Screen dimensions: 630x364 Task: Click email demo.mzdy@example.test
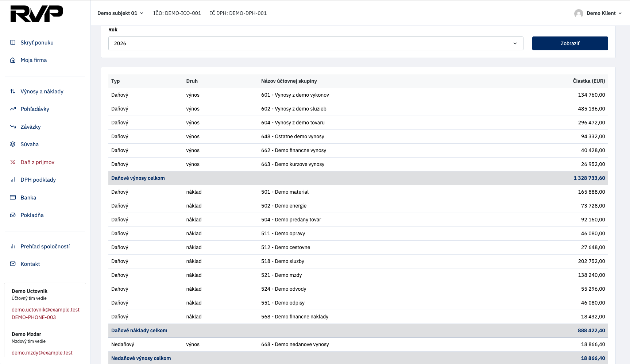tap(42, 353)
